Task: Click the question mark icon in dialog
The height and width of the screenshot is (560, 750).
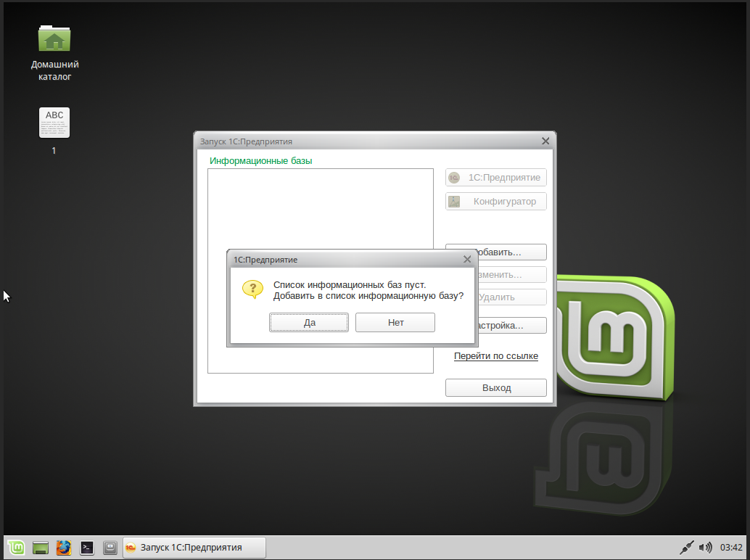Action: 252,289
